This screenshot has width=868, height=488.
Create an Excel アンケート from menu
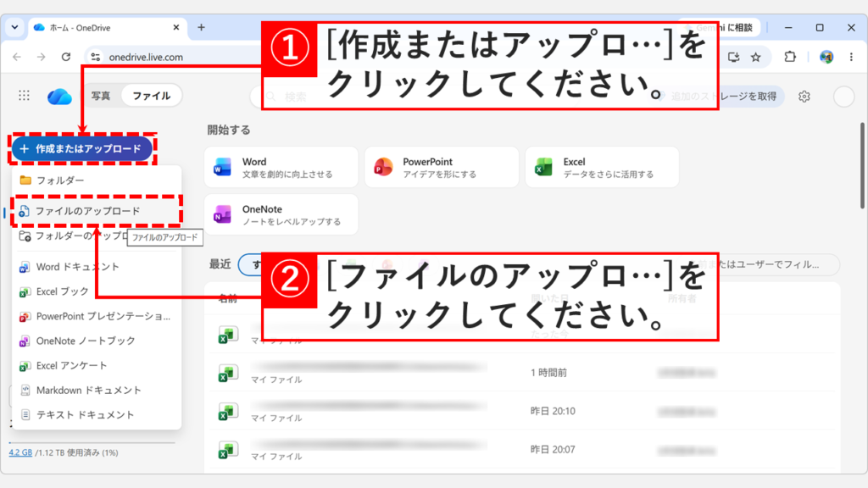pos(97,365)
